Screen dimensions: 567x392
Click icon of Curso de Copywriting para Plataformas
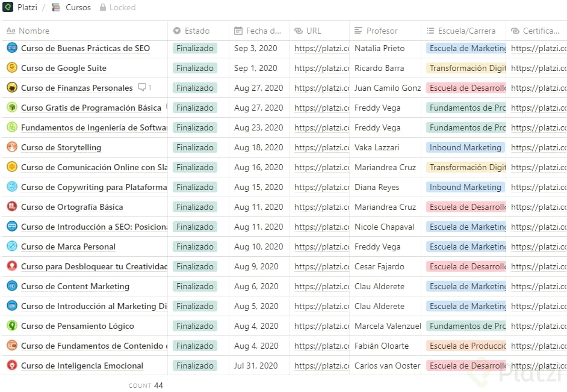coord(12,187)
